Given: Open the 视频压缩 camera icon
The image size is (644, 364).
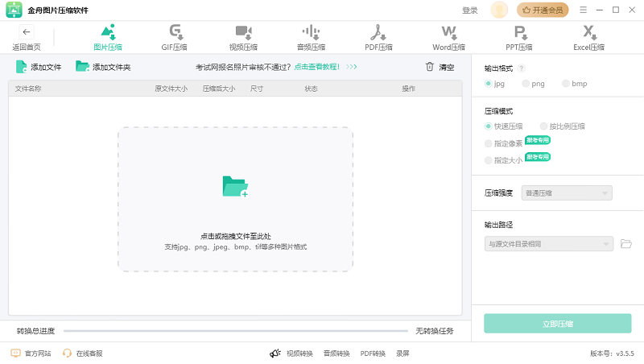Looking at the screenshot, I should coord(243,32).
